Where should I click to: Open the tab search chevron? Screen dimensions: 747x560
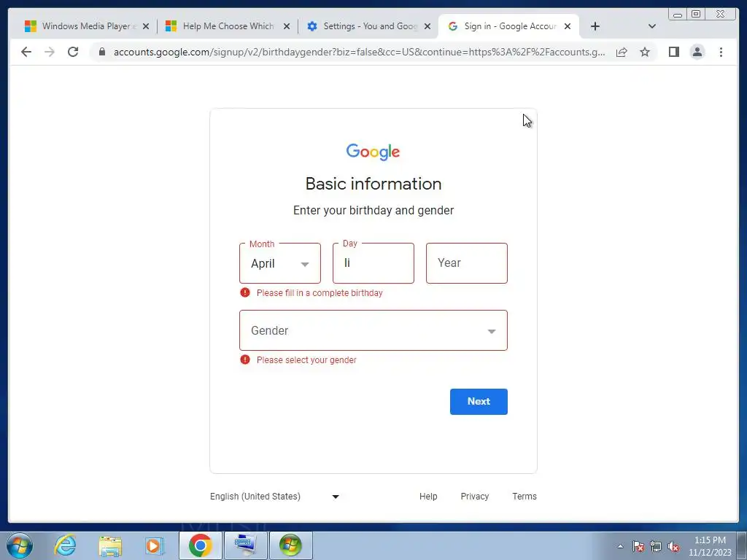[x=652, y=26]
